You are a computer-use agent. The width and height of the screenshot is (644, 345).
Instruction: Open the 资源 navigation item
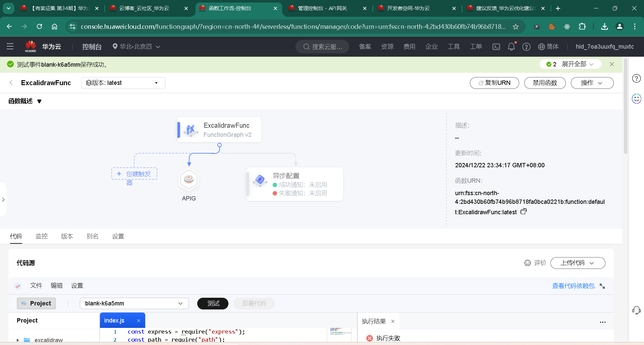pyautogui.click(x=387, y=47)
